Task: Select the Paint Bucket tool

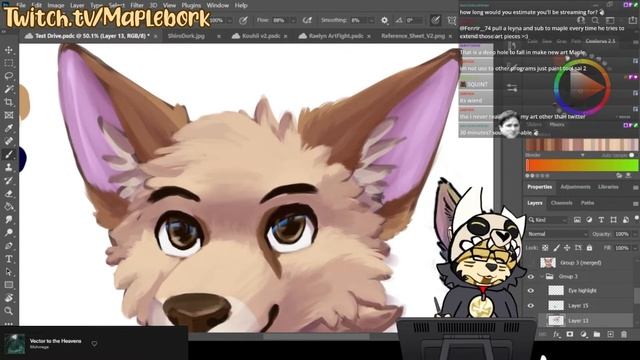Action: click(x=9, y=207)
